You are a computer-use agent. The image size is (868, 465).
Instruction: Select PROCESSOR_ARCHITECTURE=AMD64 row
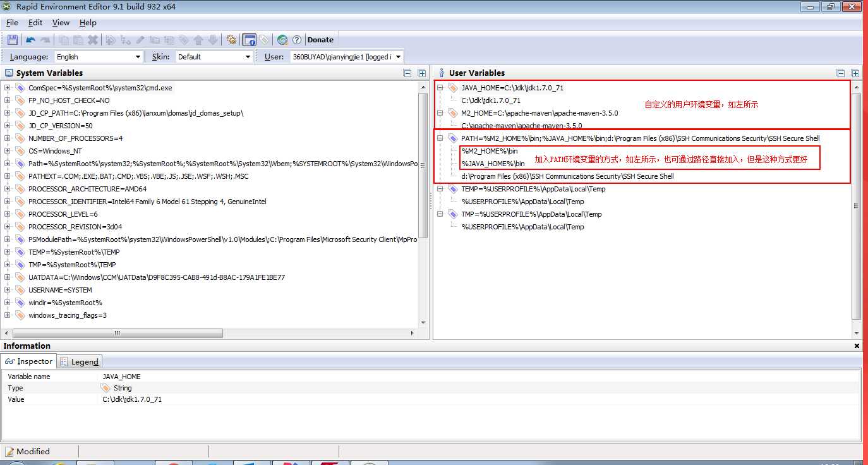coord(87,189)
